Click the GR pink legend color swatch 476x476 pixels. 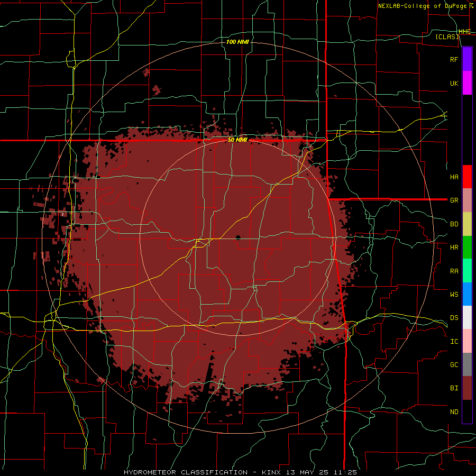[x=467, y=200]
